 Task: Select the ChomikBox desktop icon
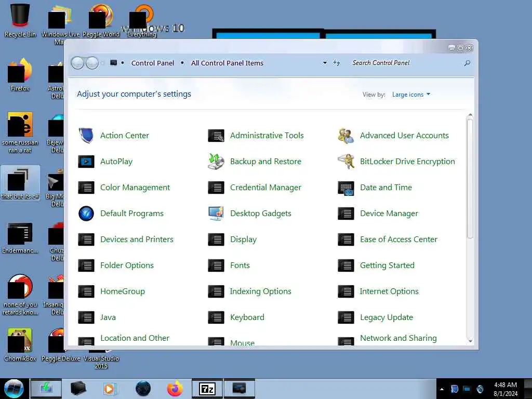click(20, 345)
